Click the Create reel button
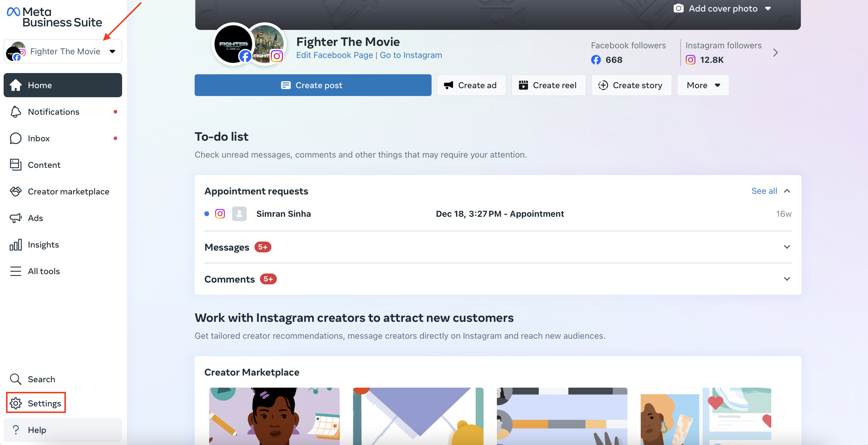The width and height of the screenshot is (868, 445). pyautogui.click(x=548, y=85)
